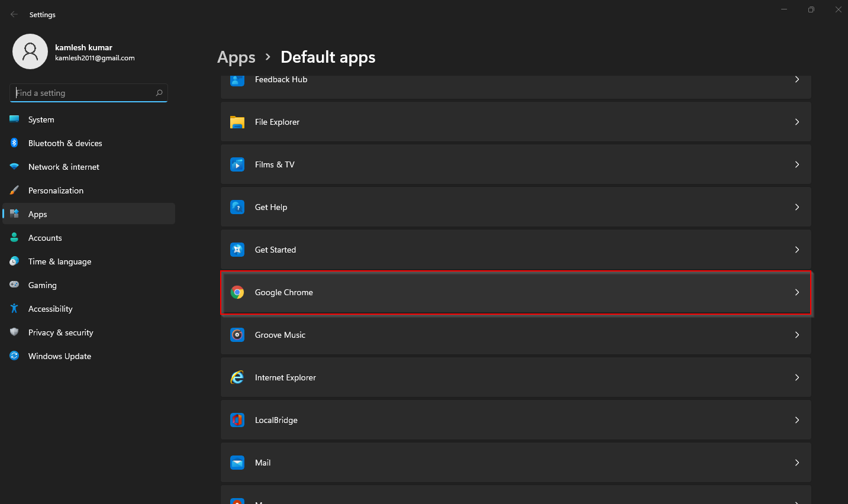Go back using the arrow icon
The image size is (848, 504).
[x=14, y=14]
